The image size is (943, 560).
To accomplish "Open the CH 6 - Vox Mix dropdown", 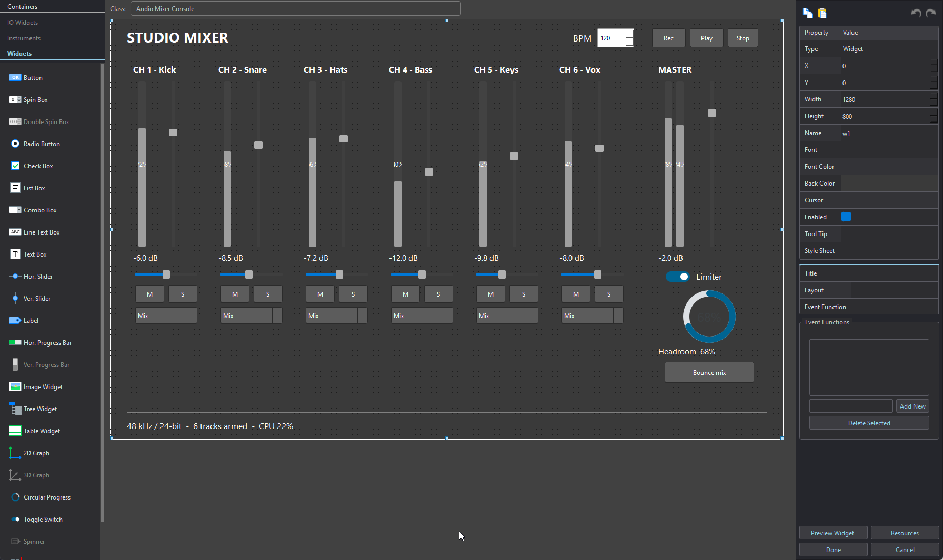I will (x=593, y=315).
